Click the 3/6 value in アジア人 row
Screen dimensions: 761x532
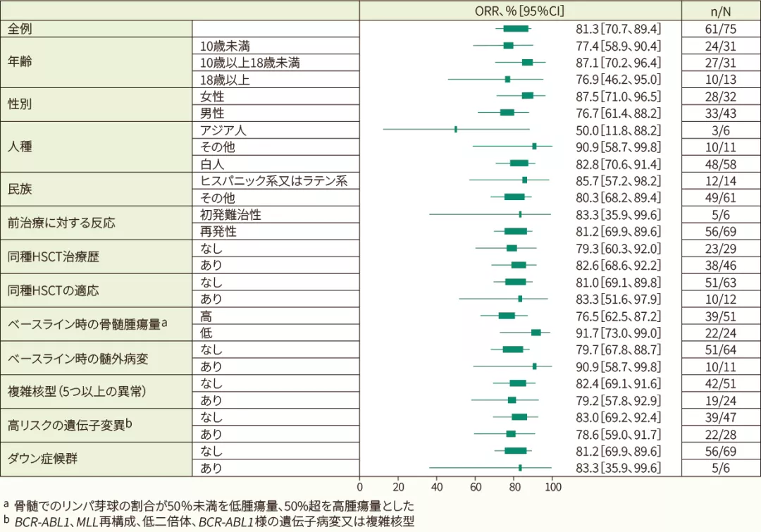[x=721, y=130]
